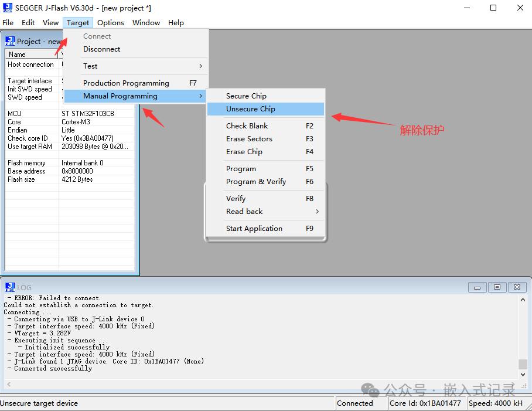Image resolution: width=532 pixels, height=411 pixels.
Task: Select Disconnect from the Target menu
Action: [x=136, y=49]
